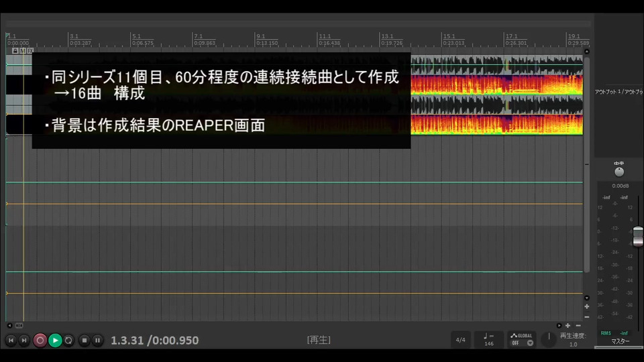Click the RMS meter label
The height and width of the screenshot is (362, 644).
pos(606,333)
